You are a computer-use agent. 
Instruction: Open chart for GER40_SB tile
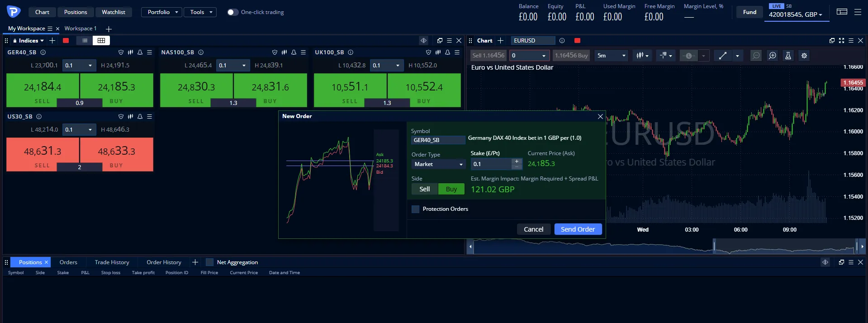pos(130,52)
